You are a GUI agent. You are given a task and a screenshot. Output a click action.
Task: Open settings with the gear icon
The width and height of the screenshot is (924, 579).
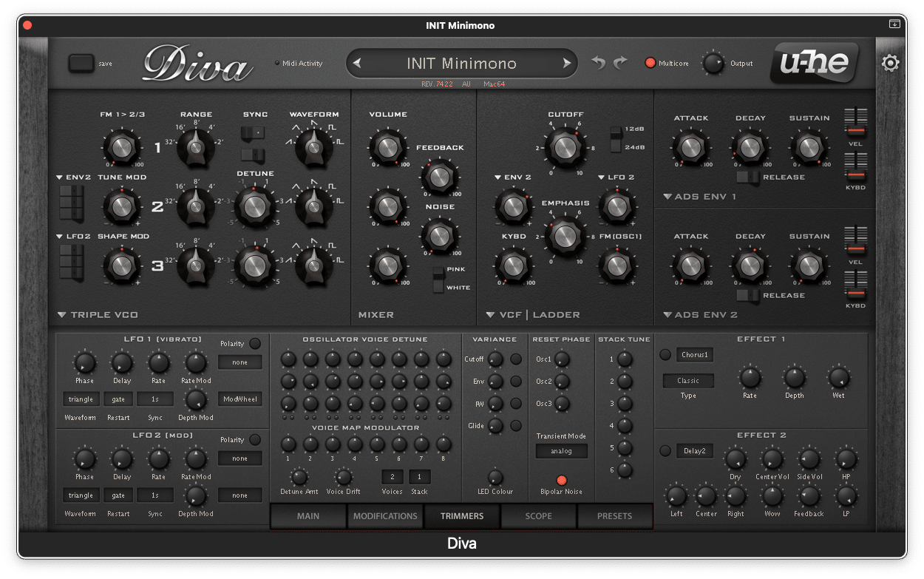[x=890, y=63]
